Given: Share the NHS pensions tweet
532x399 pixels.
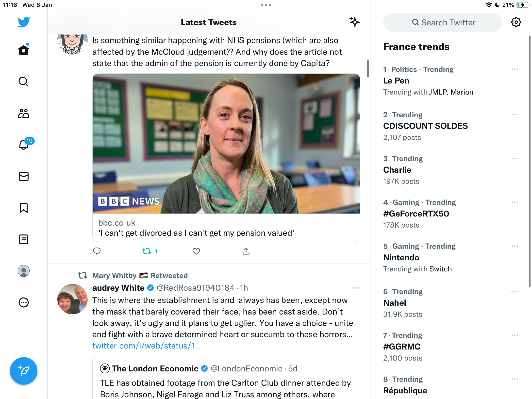Looking at the screenshot, I should point(246,251).
